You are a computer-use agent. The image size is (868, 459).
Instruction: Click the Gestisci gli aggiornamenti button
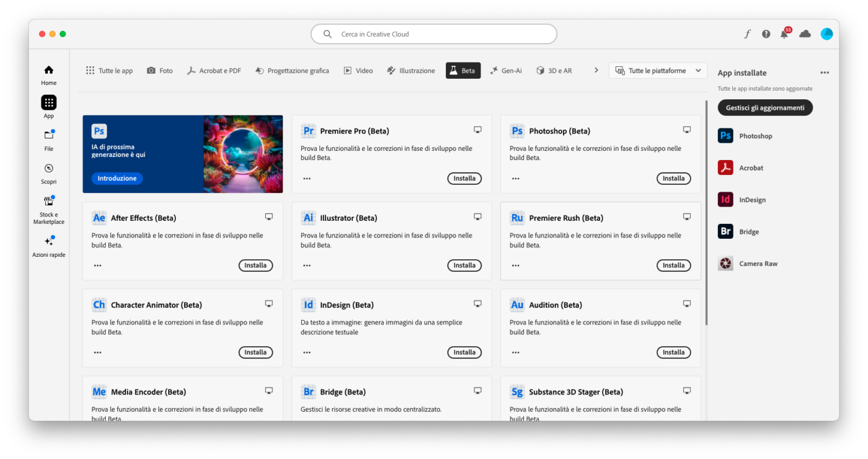pos(765,108)
